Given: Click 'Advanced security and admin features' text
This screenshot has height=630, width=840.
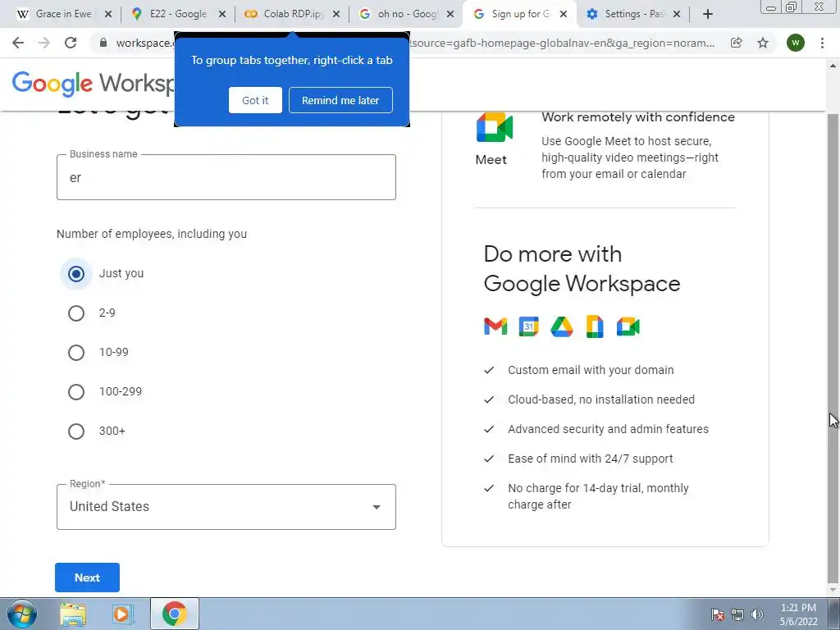Looking at the screenshot, I should [608, 429].
